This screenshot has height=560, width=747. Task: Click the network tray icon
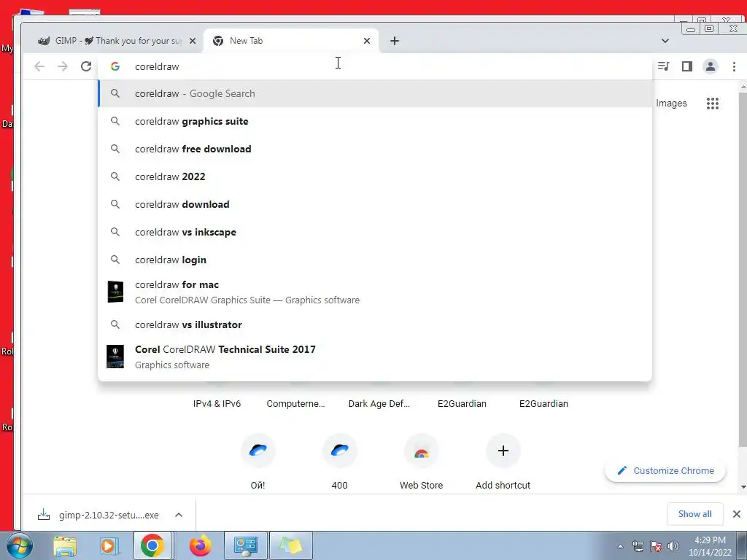pyautogui.click(x=638, y=546)
